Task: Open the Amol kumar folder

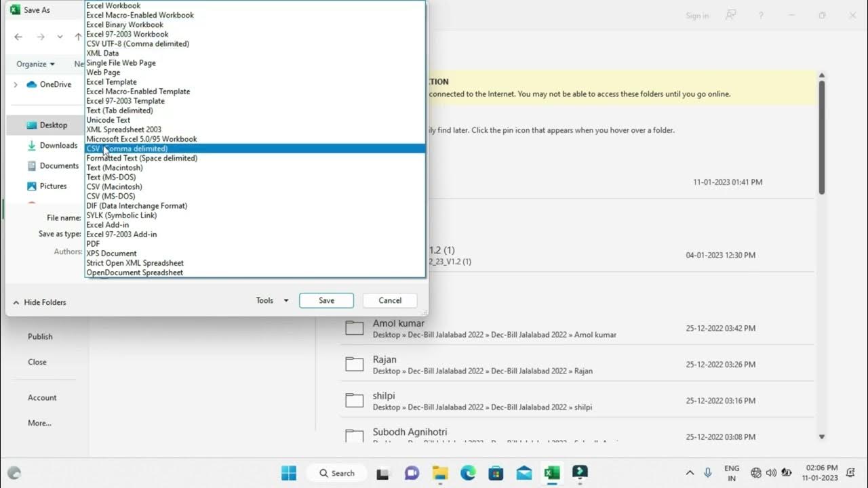Action: tap(576, 328)
